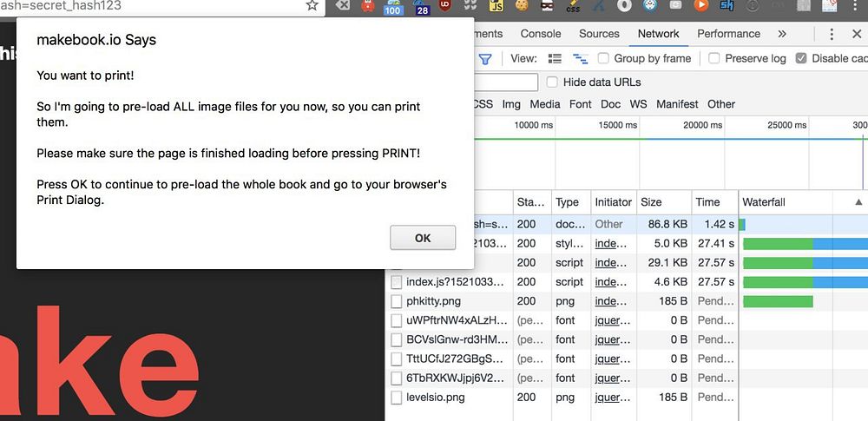868x421 pixels.
Task: Enable Preserve log checkbox
Action: point(714,58)
